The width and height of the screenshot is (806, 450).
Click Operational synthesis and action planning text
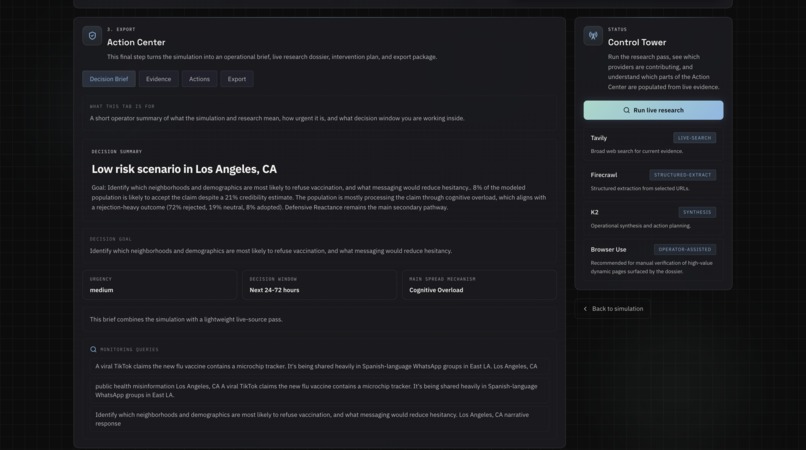[x=640, y=226]
